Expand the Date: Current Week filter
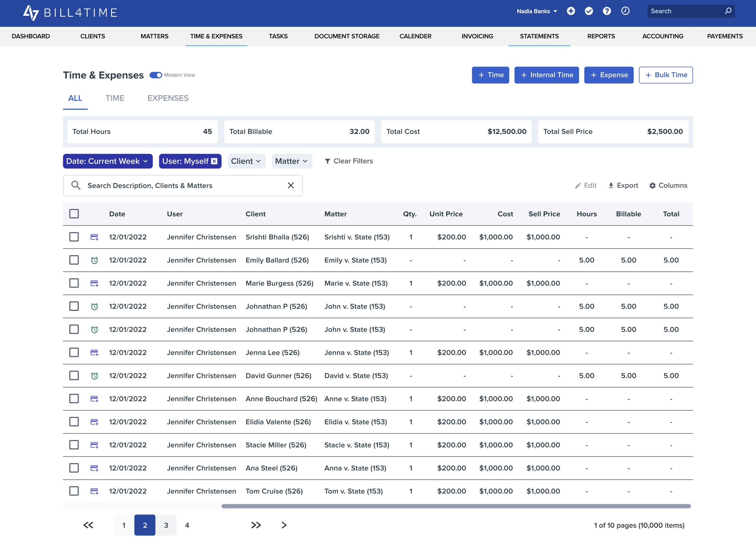The width and height of the screenshot is (756, 555). click(107, 161)
